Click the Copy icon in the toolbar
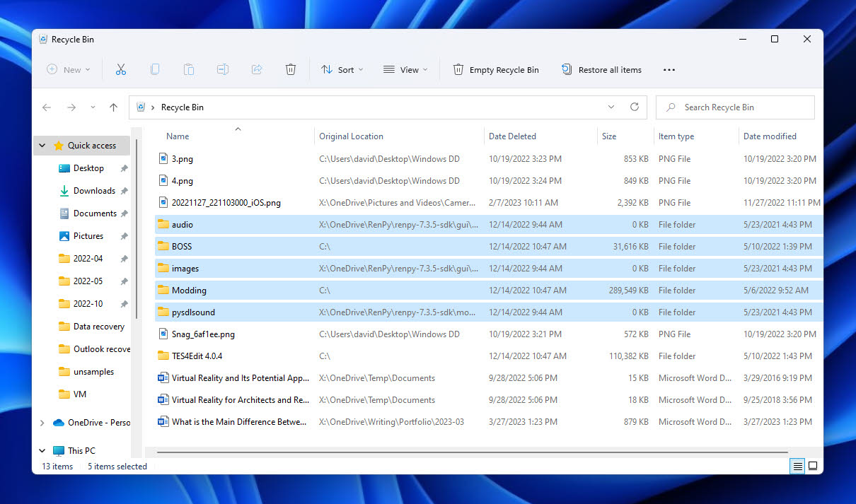856x504 pixels. coord(155,69)
